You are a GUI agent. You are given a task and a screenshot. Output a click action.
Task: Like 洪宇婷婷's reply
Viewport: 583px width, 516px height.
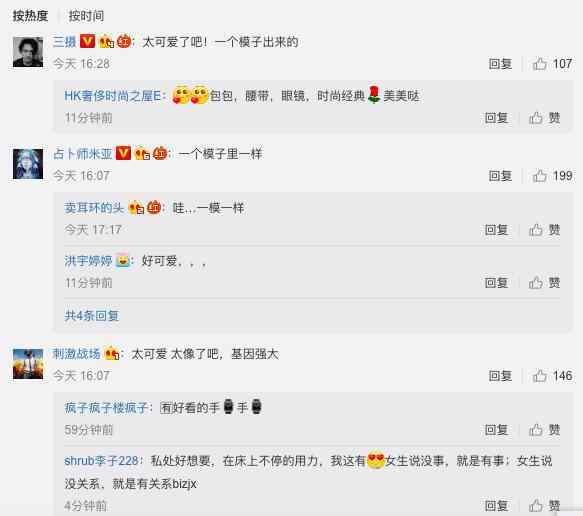[x=544, y=283]
